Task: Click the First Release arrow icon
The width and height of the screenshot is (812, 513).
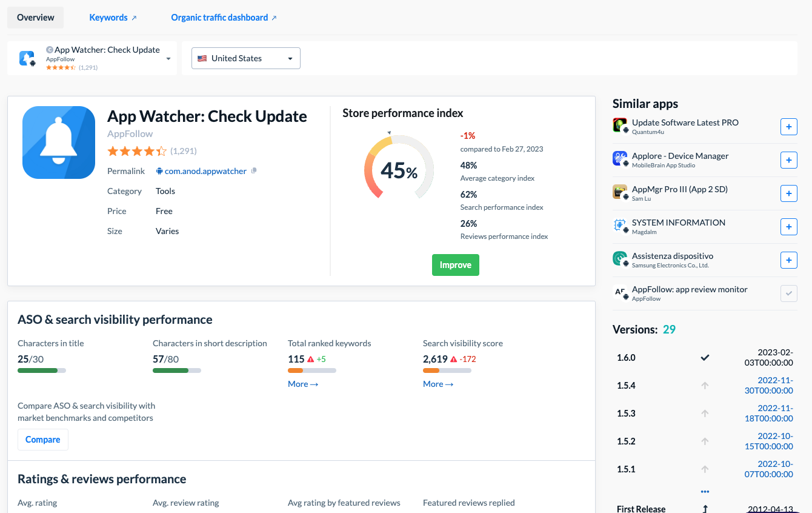Action: (x=705, y=509)
